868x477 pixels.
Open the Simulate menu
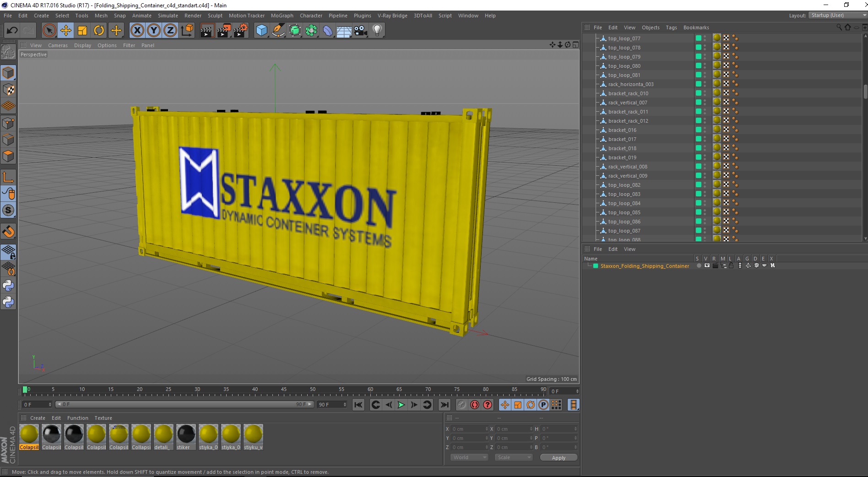click(168, 16)
